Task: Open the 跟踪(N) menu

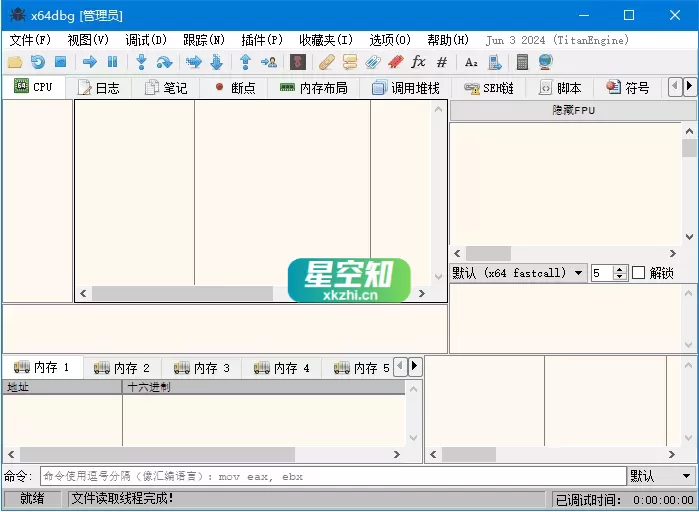Action: coord(204,40)
